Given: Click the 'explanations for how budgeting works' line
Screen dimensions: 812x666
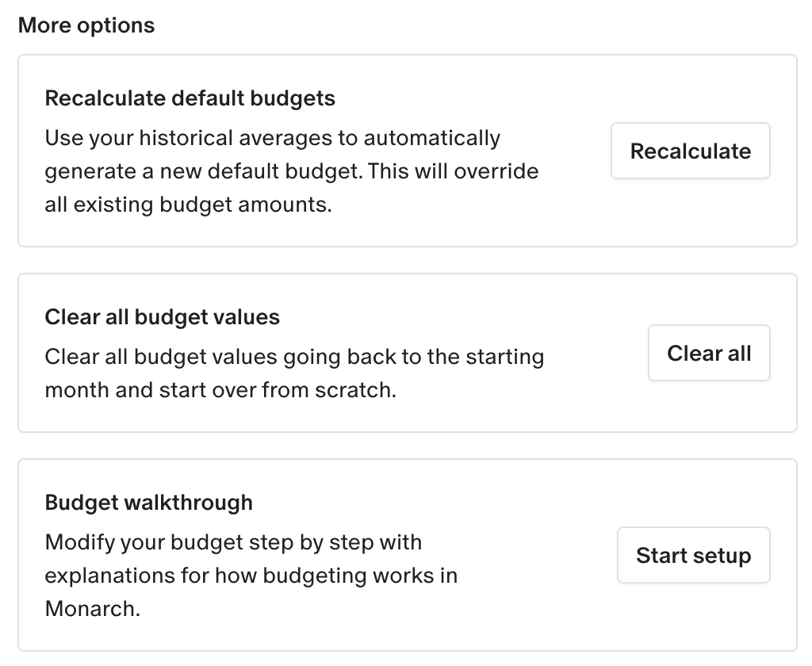Looking at the screenshot, I should tap(251, 576).
